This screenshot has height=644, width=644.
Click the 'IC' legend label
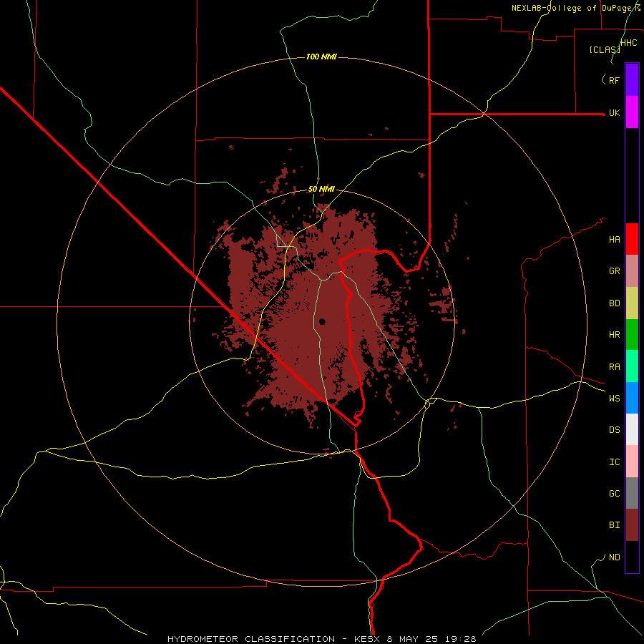(615, 462)
